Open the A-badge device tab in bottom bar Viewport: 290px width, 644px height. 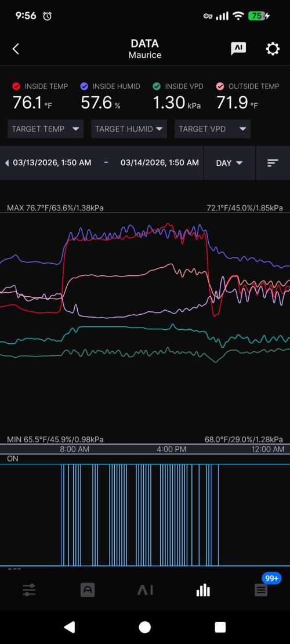pyautogui.click(x=88, y=591)
